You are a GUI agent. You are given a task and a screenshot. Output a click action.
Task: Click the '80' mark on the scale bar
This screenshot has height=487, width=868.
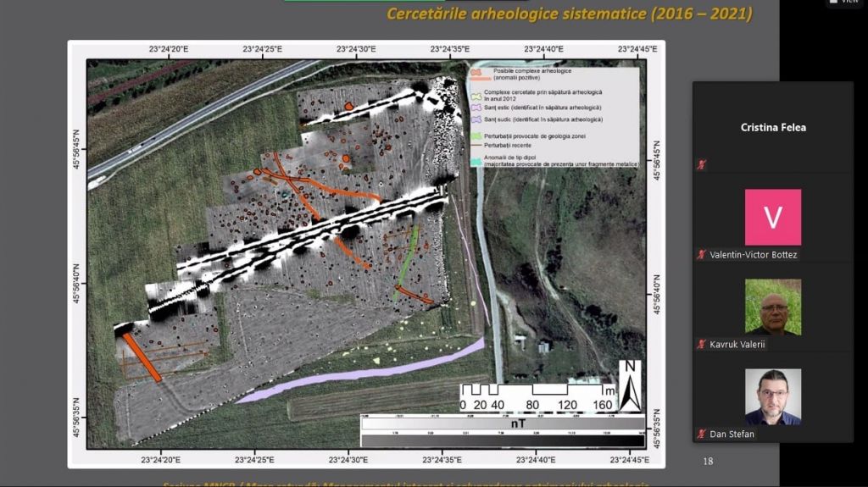click(x=532, y=405)
